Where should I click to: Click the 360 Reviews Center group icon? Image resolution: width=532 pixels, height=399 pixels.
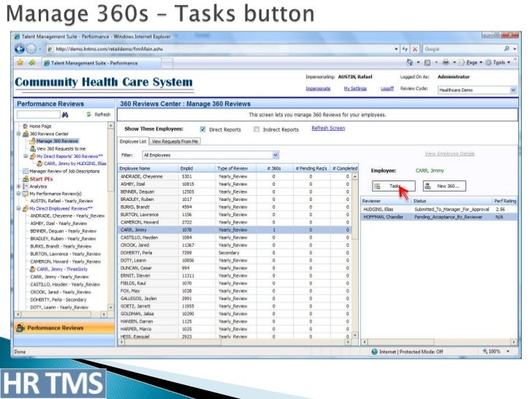[26, 134]
